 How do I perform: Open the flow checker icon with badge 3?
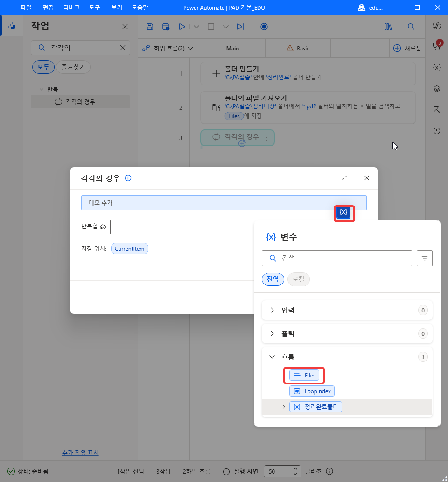[x=437, y=46]
